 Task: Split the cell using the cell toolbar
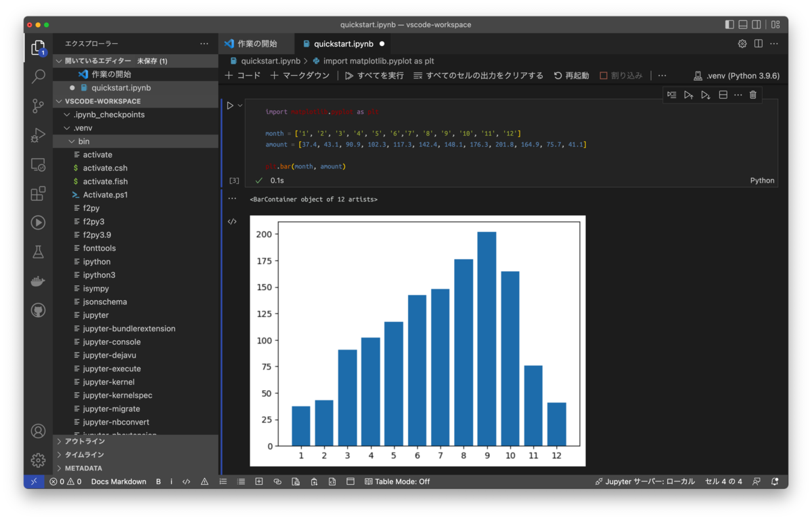723,95
